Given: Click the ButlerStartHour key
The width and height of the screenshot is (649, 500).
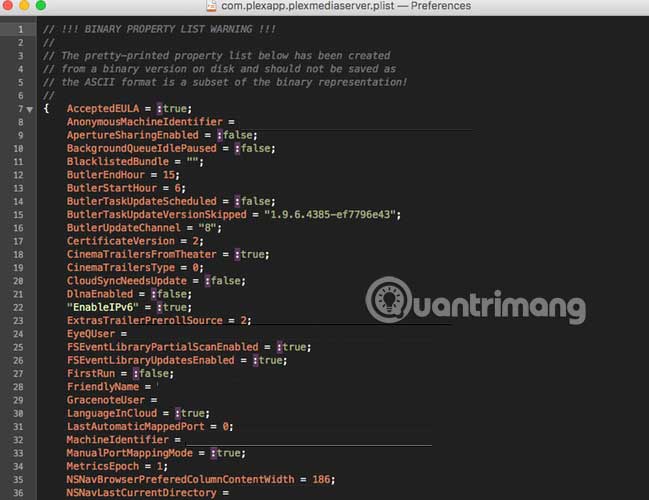Looking at the screenshot, I should click(112, 188).
